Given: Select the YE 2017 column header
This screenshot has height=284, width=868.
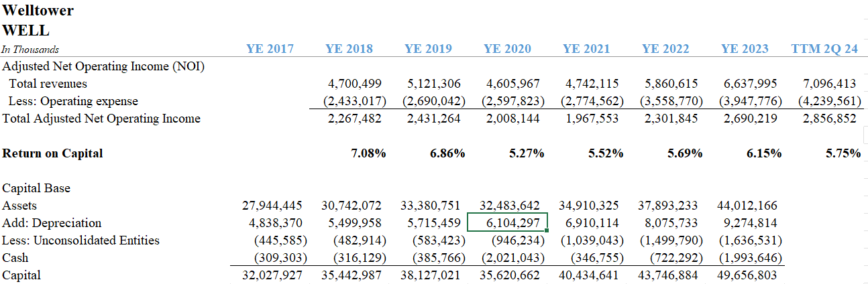Looking at the screenshot, I should click(270, 49).
